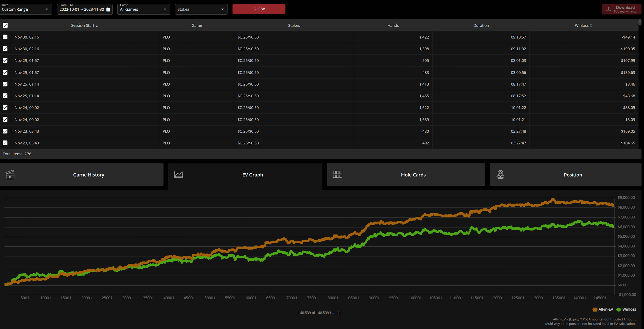The image size is (644, 329).
Task: Click the Position player icon
Action: (500, 174)
